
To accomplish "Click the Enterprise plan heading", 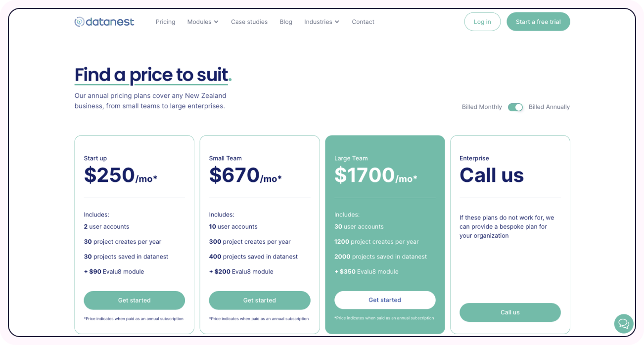I will pos(474,158).
